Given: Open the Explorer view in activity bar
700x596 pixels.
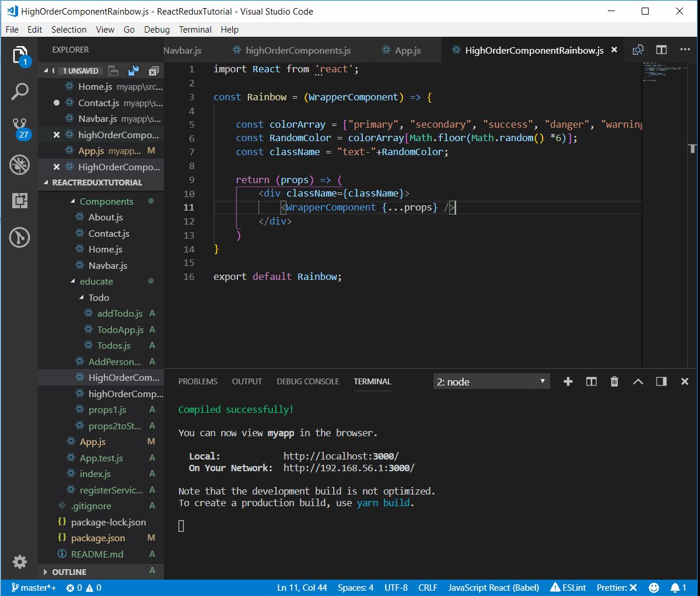Looking at the screenshot, I should (20, 55).
